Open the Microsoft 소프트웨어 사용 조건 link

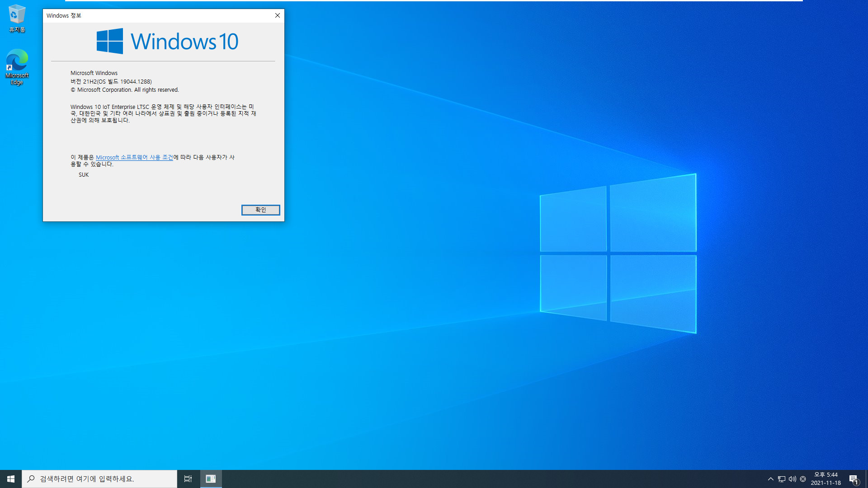134,157
